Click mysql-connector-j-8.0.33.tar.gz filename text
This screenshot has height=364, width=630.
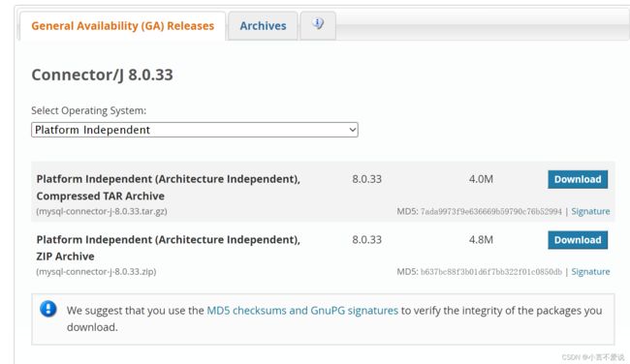point(102,211)
